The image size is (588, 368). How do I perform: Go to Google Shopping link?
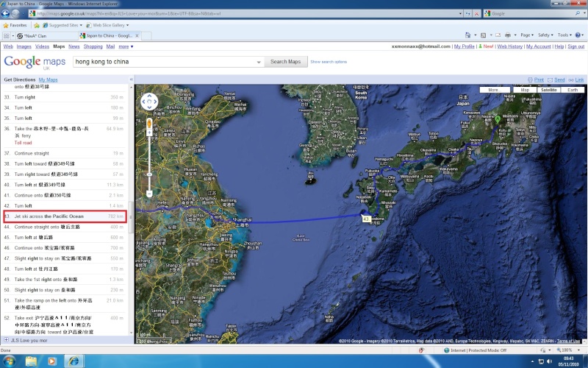(x=93, y=46)
